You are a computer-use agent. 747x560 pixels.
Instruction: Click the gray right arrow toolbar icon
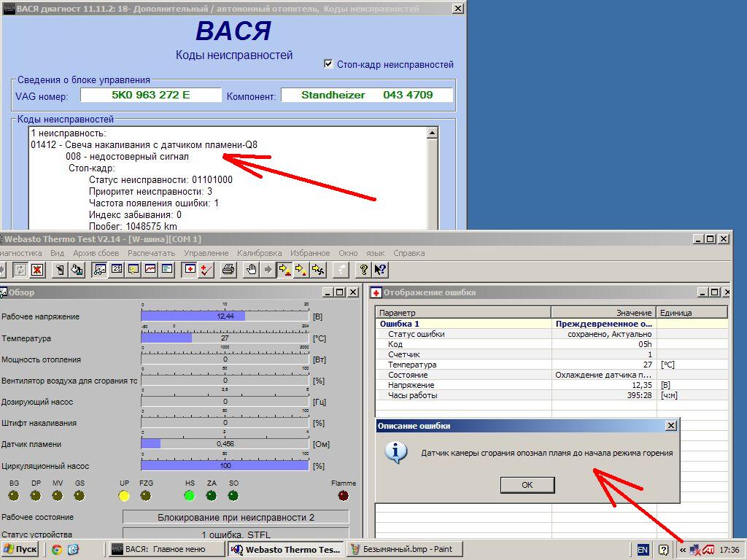point(268,270)
